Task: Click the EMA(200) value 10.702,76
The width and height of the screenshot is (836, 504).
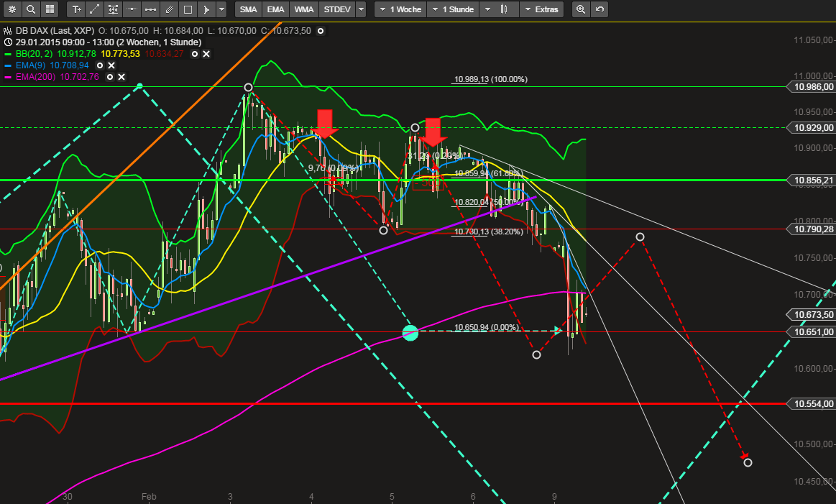Action: (80, 77)
